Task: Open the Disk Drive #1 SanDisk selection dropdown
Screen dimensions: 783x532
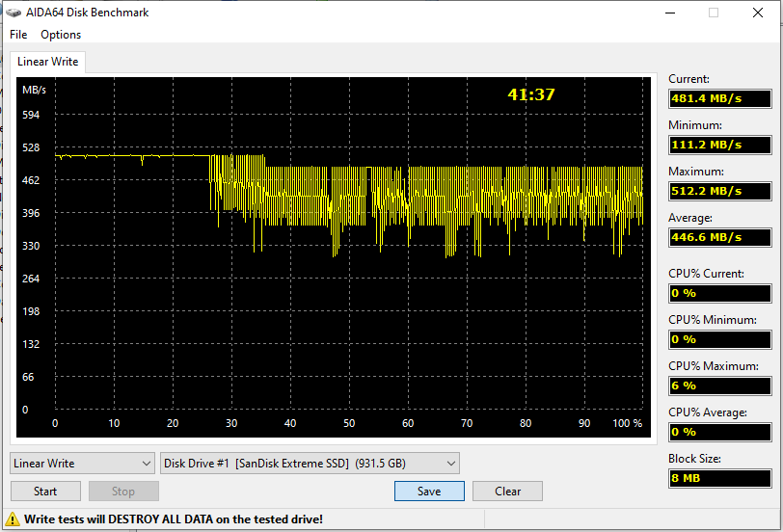Action: tap(310, 464)
